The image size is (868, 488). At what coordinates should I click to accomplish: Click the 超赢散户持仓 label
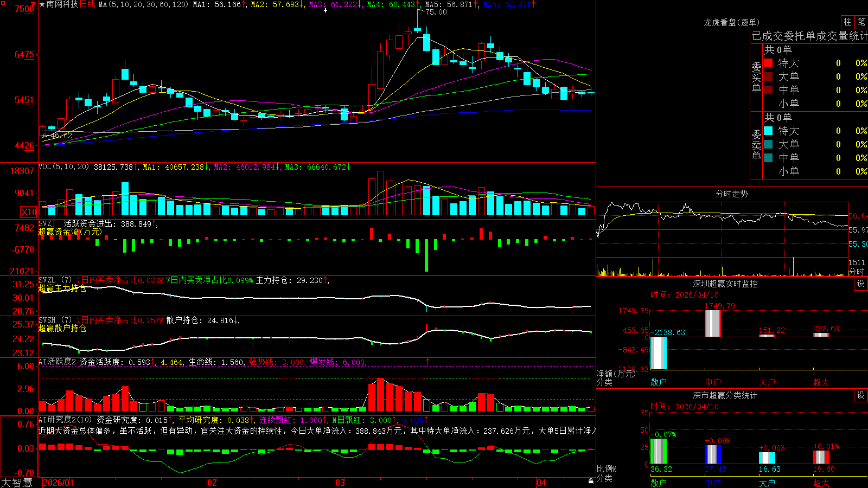tap(62, 328)
